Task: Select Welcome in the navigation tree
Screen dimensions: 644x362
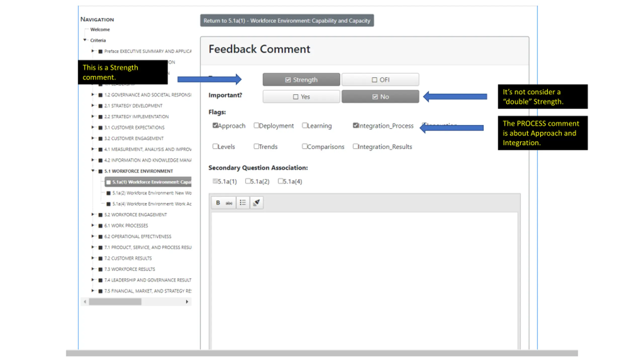Action: coord(100,29)
